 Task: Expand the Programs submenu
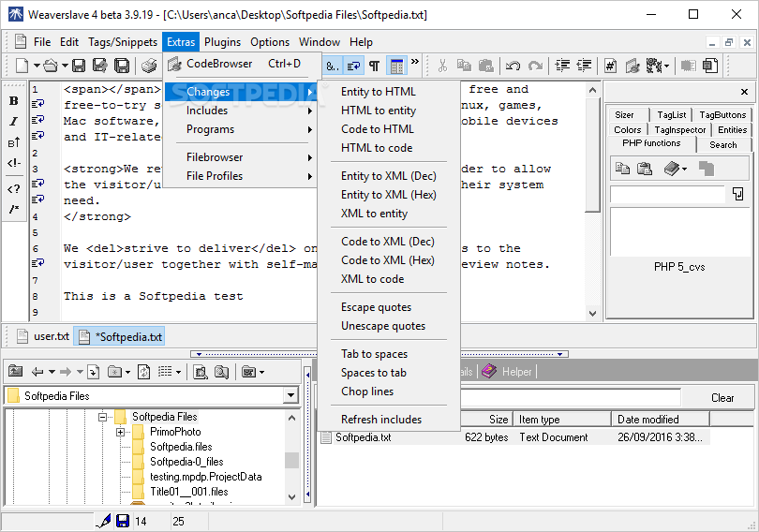tap(240, 129)
